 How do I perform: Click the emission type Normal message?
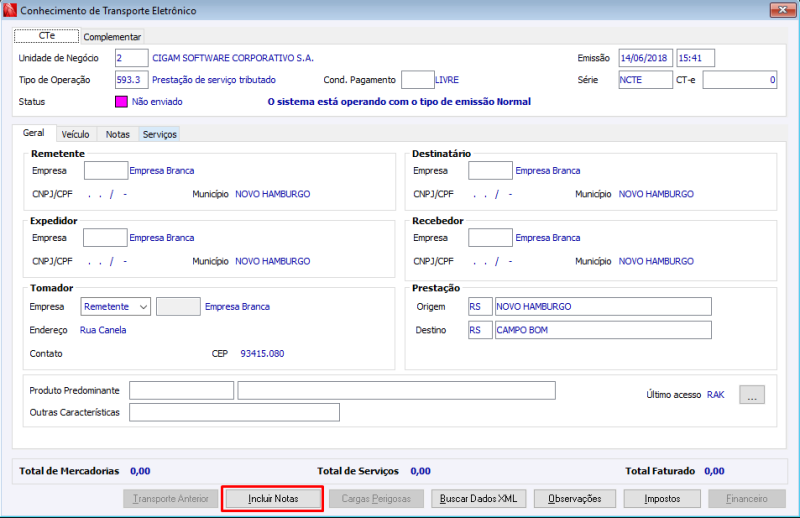pyautogui.click(x=399, y=102)
